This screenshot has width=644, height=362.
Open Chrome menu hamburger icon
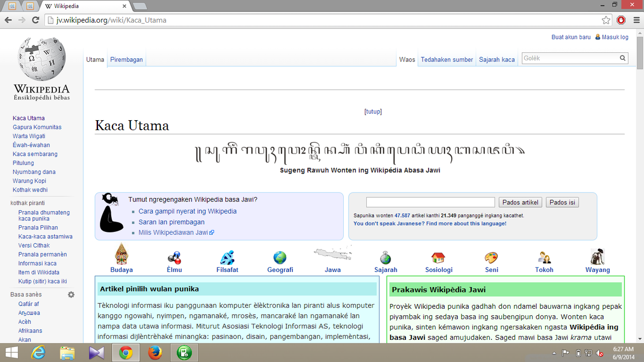tap(636, 20)
